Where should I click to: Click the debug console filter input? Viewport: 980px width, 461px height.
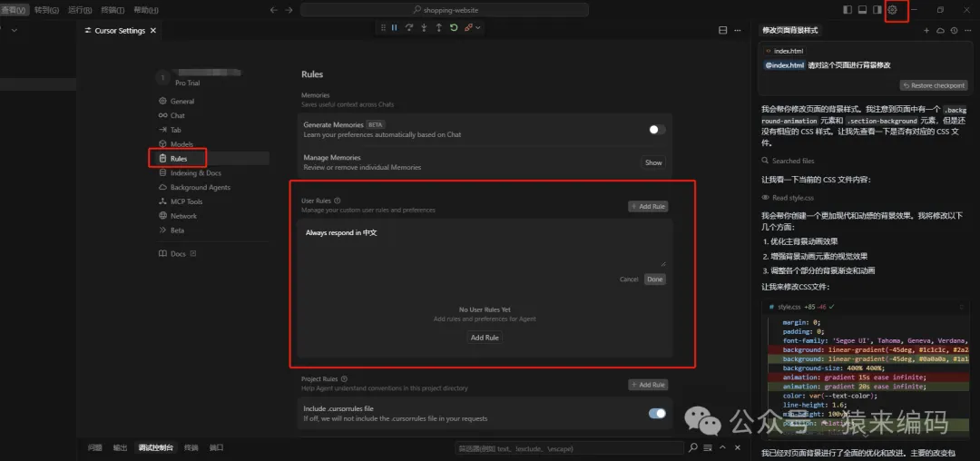[x=569, y=448]
